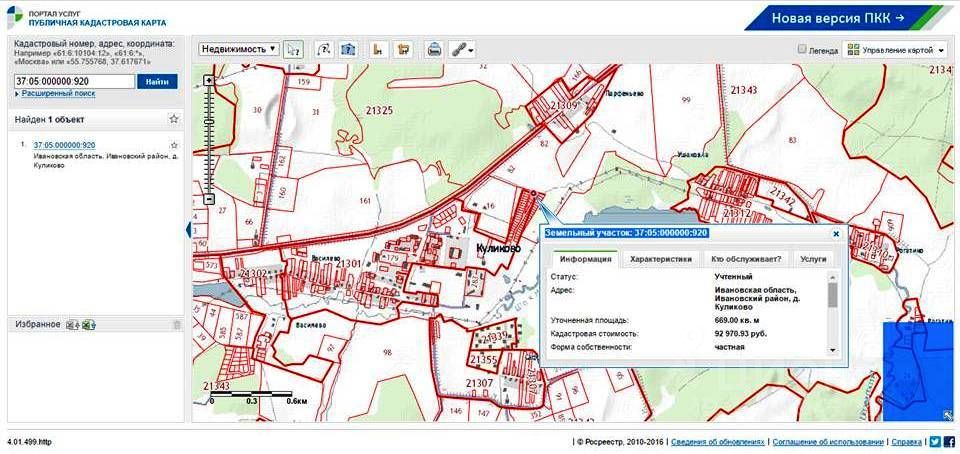
Task: Star all found objects in results header
Action: coord(174,119)
